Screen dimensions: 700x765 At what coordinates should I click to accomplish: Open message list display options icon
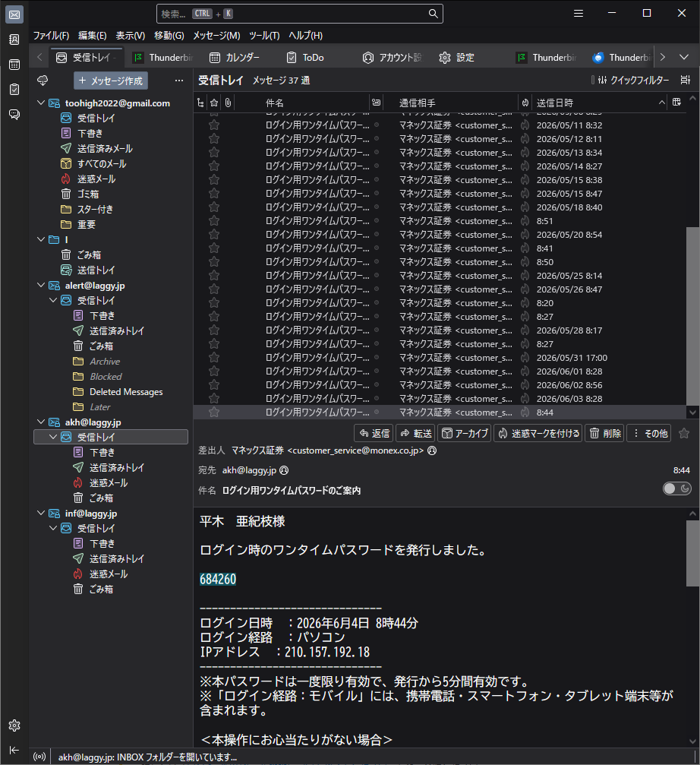686,80
